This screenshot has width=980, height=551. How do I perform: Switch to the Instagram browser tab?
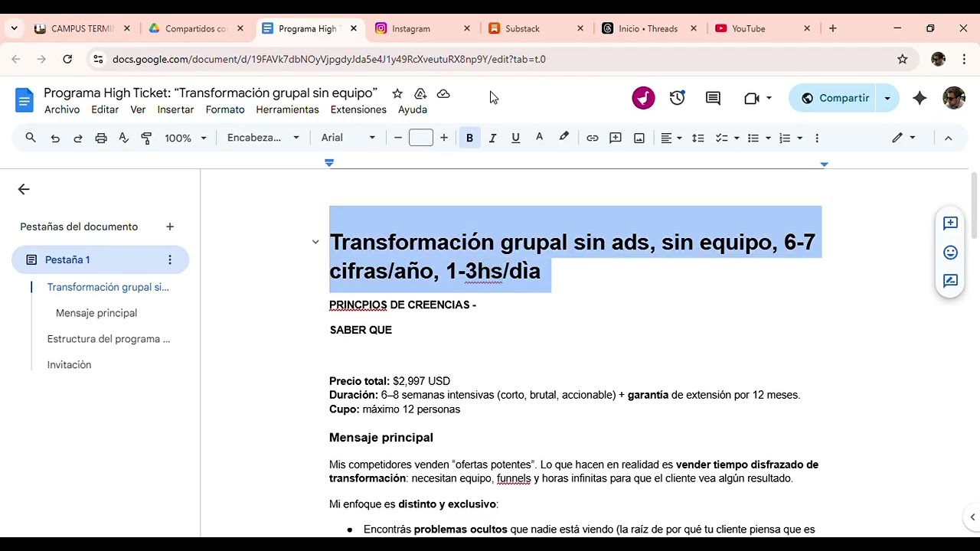click(423, 28)
